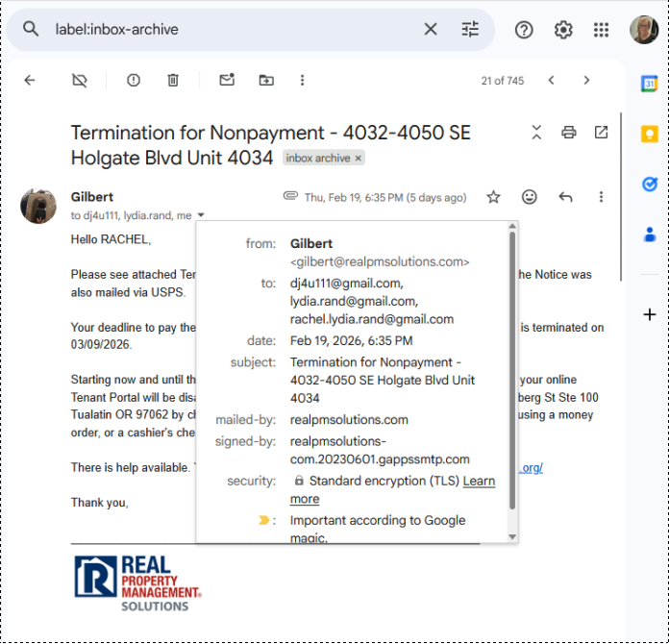Screen dimensions: 669x644
Task: Click the back arrow to return to list
Action: 30,81
